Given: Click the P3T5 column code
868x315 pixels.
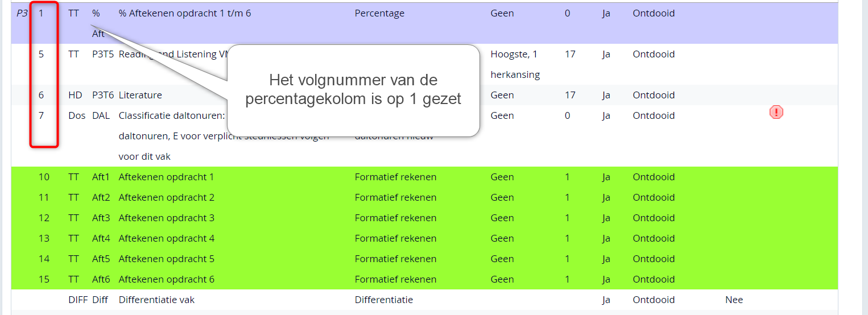Looking at the screenshot, I should (x=103, y=54).
